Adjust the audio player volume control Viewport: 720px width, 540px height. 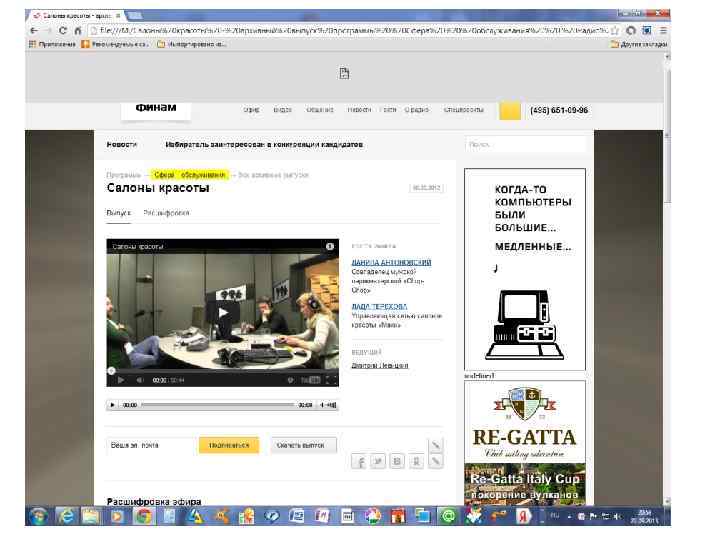(x=329, y=405)
